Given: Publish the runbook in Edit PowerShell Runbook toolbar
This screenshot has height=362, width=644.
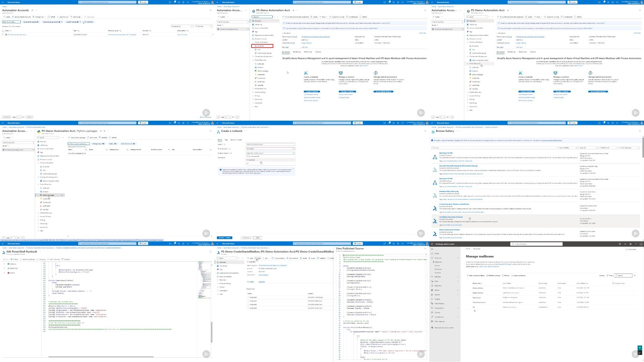Looking at the screenshot, I should [14, 259].
